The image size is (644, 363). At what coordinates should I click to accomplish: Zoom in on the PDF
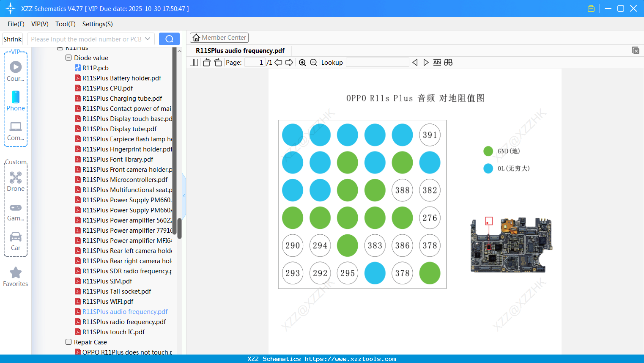(302, 63)
